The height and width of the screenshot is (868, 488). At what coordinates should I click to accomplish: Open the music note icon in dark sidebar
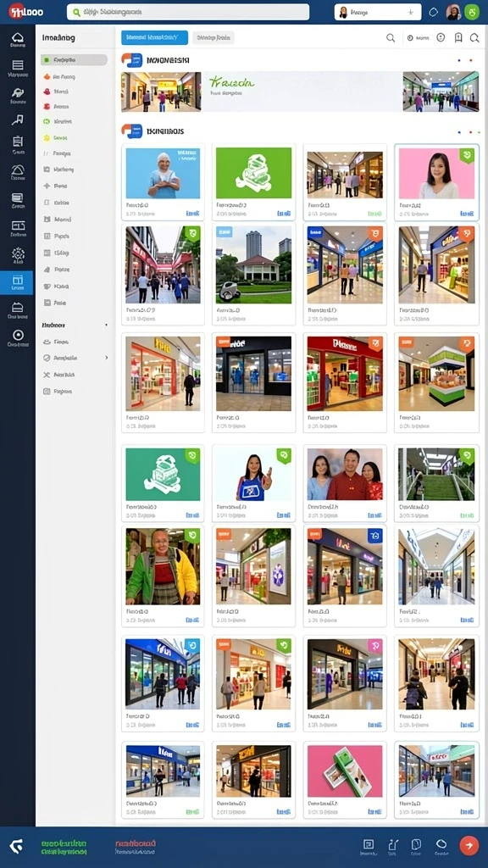coord(18,120)
